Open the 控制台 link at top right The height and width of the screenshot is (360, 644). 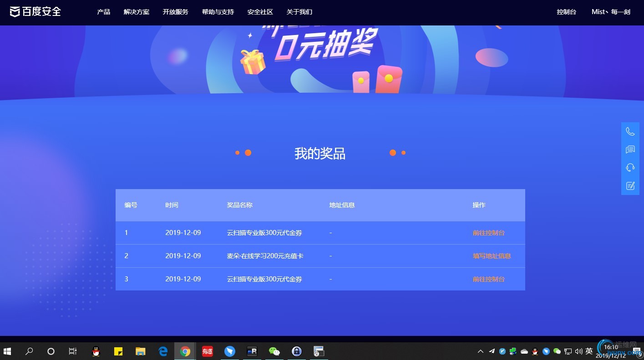(566, 12)
